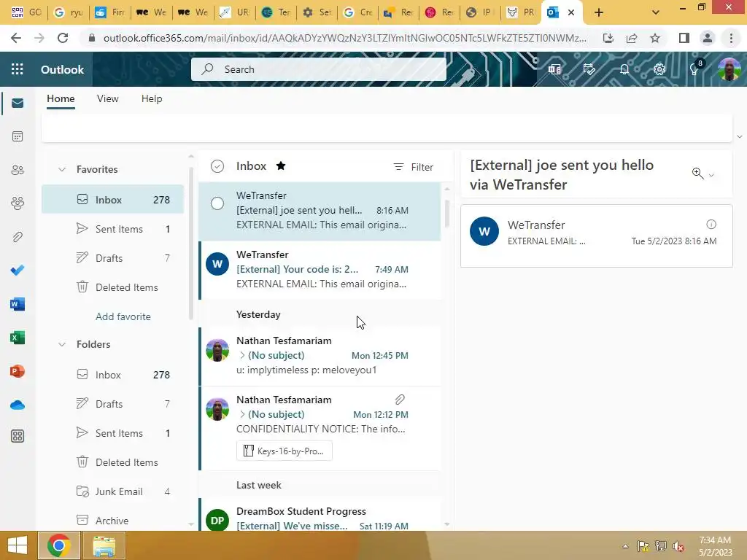Open People in the left app rail
The width and height of the screenshot is (747, 560).
(x=18, y=170)
